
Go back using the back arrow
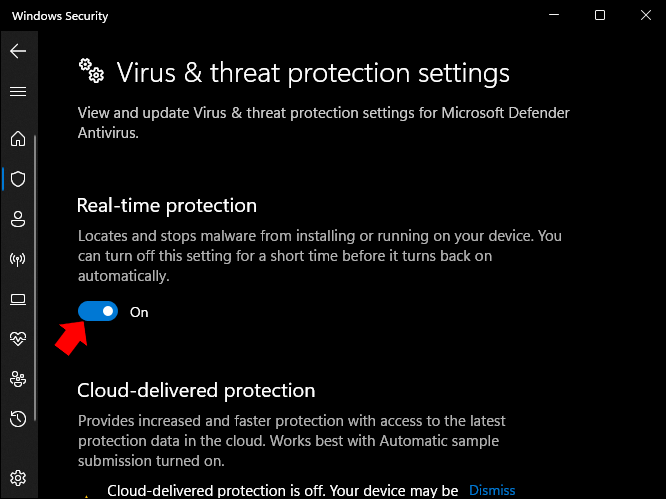coord(18,51)
